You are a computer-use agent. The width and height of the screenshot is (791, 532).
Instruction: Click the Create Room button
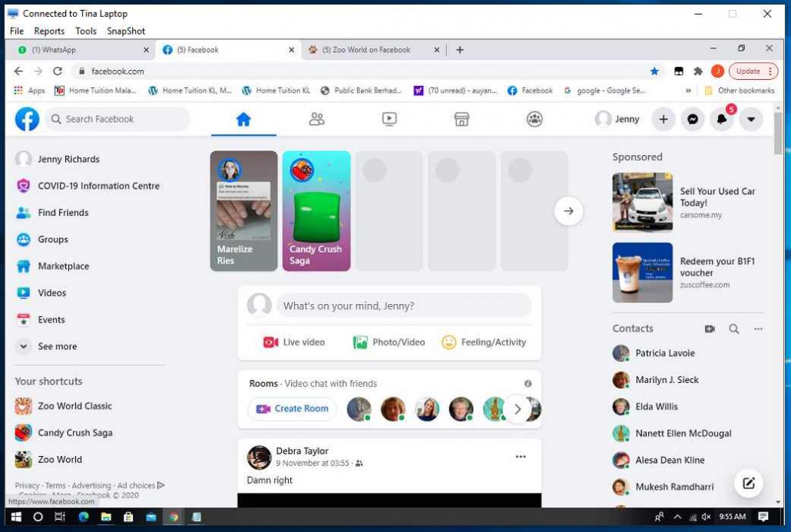(293, 408)
